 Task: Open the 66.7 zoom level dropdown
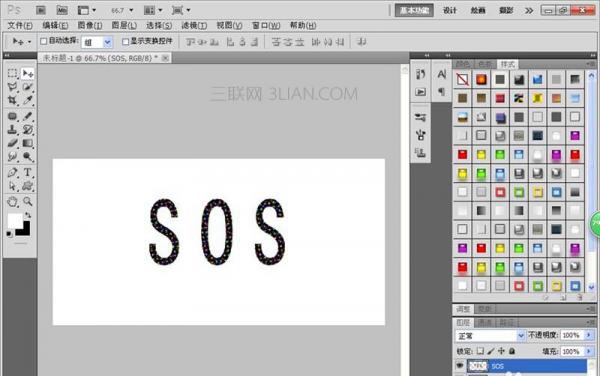click(131, 10)
